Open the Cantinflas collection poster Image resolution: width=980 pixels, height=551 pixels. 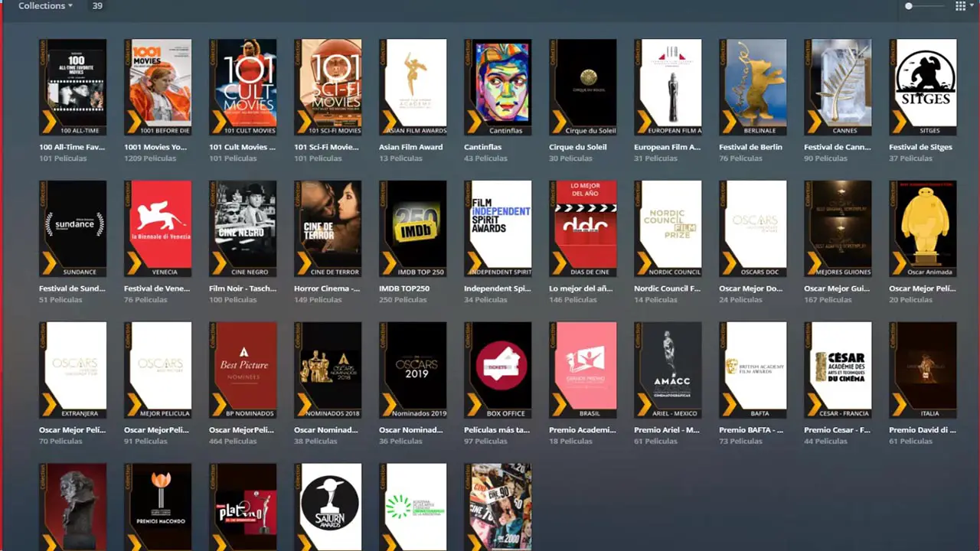click(498, 87)
